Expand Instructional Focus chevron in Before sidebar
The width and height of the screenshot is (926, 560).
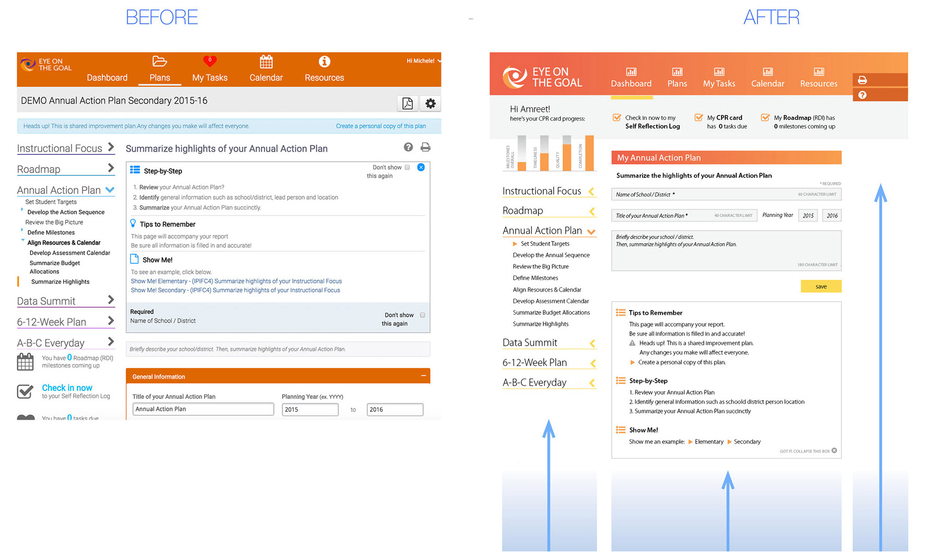tap(111, 147)
